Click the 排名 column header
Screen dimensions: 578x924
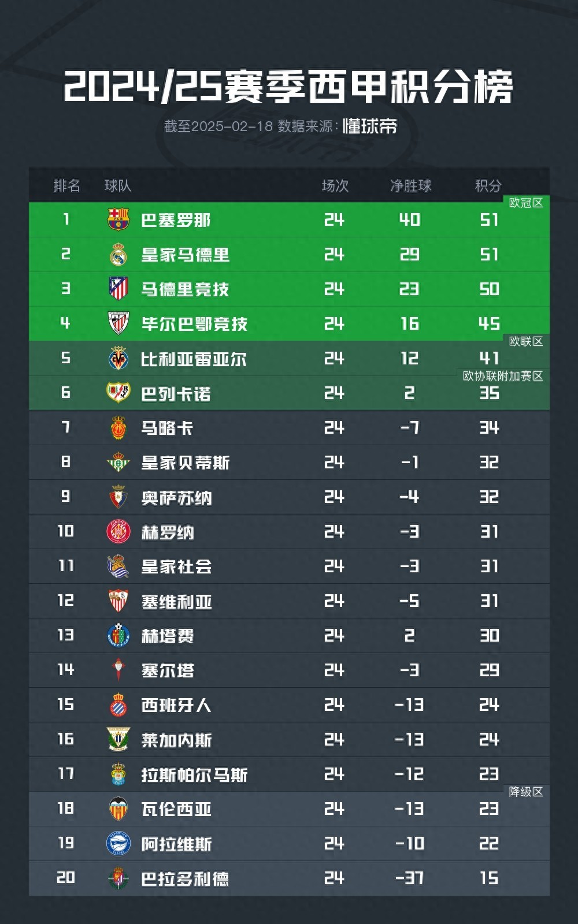point(66,185)
